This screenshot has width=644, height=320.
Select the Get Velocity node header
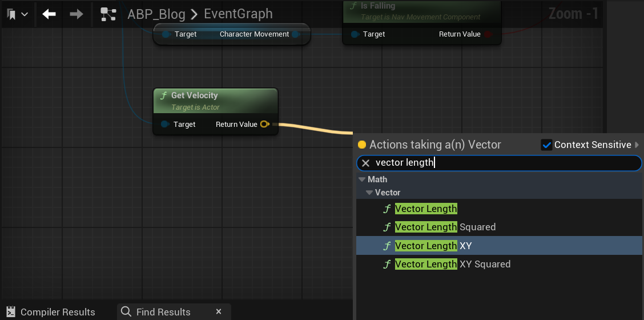[x=216, y=101]
